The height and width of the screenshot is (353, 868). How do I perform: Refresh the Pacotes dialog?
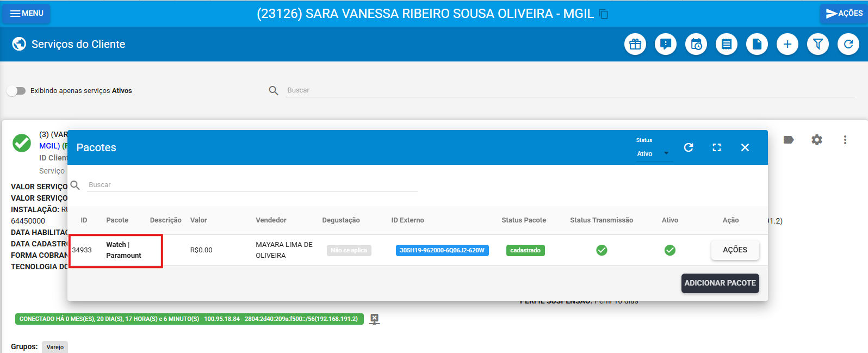[689, 147]
